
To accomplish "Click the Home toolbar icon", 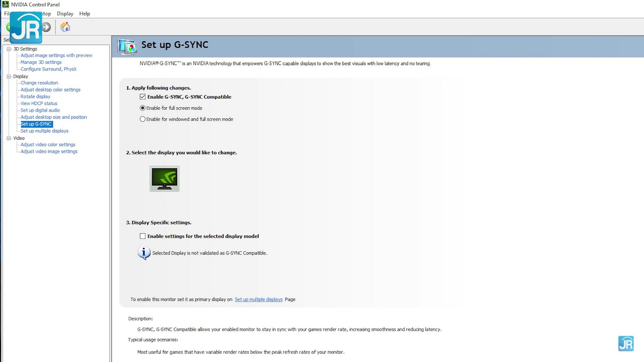I will tap(65, 27).
